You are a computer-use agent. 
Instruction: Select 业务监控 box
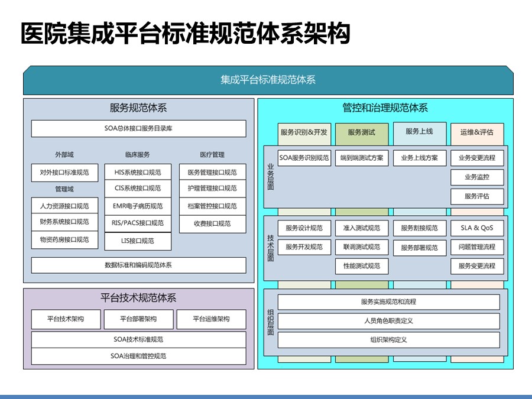coord(477,177)
